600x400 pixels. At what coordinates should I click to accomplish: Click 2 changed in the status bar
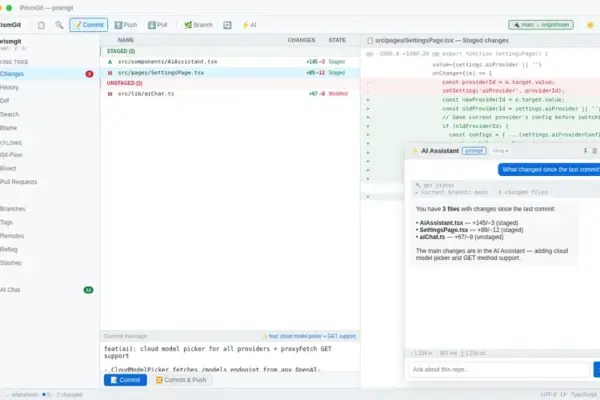[x=69, y=395]
